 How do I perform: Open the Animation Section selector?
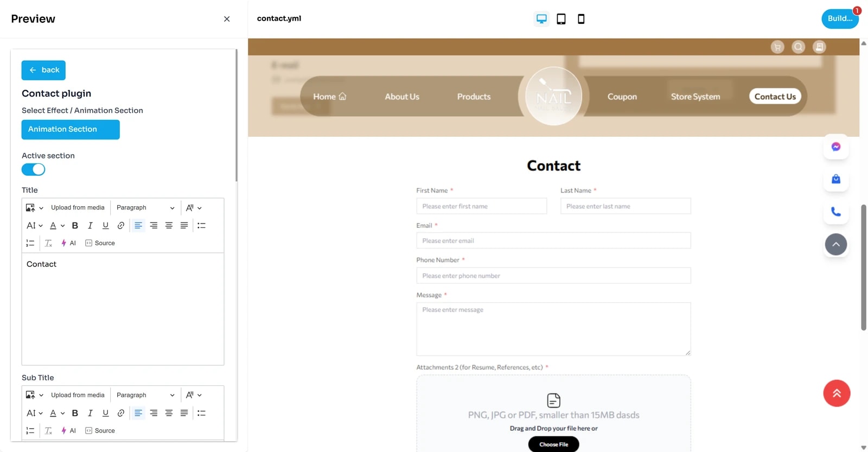71,129
